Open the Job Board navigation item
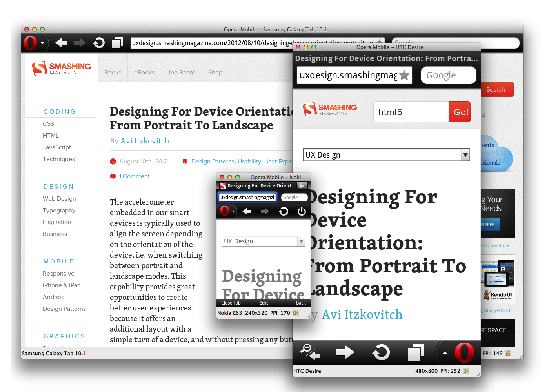 click(181, 73)
